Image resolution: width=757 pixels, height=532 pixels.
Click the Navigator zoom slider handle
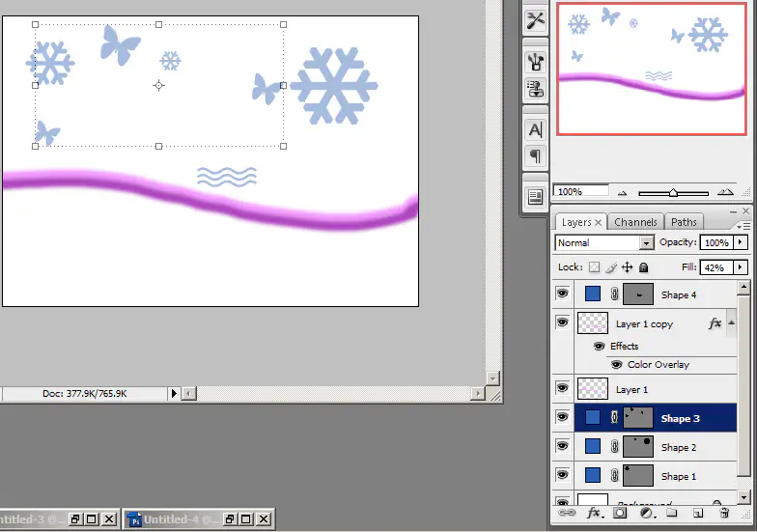coord(673,192)
